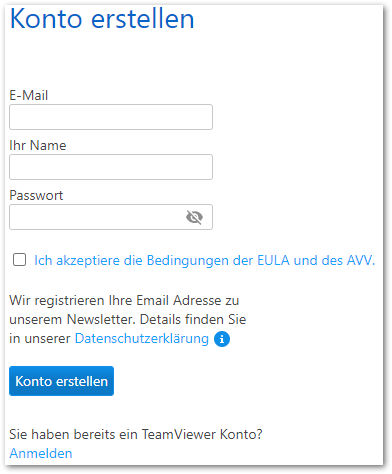The image size is (392, 474).
Task: Click the 'Passwort' field label
Action: (36, 195)
